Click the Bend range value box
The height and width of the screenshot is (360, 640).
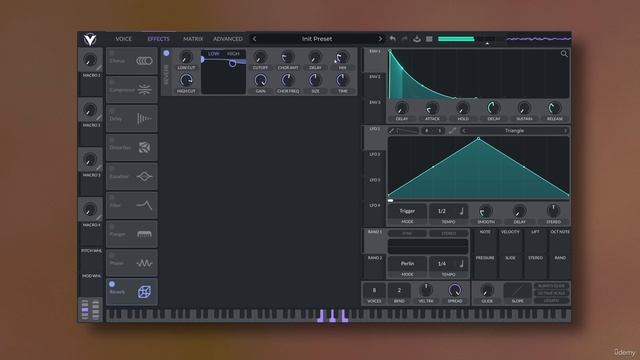pos(399,290)
